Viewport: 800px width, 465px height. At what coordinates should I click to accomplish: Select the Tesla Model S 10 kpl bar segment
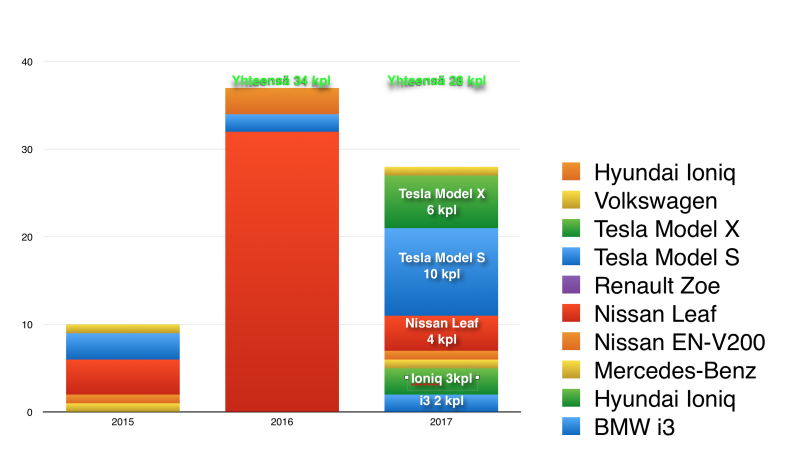441,266
